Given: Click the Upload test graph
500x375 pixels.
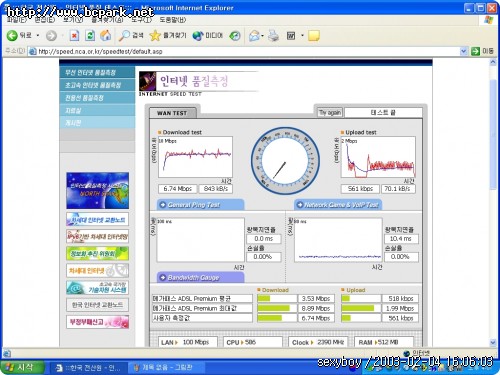Looking at the screenshot, I should point(378,157).
